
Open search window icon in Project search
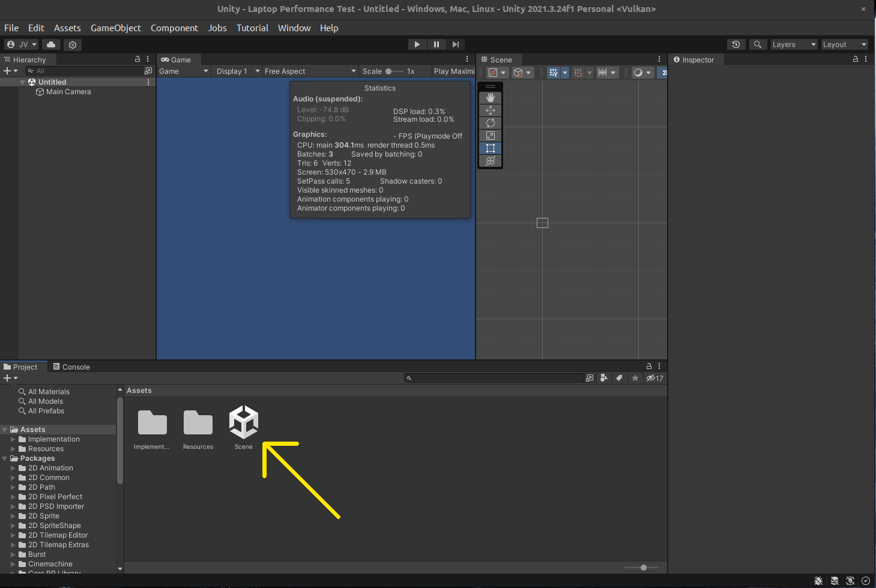point(590,378)
